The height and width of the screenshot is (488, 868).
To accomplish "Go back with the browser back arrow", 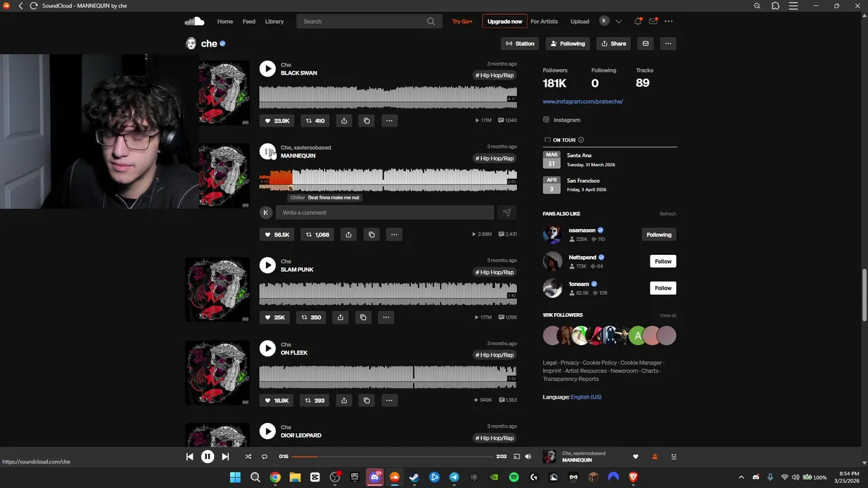I will 20,6.
